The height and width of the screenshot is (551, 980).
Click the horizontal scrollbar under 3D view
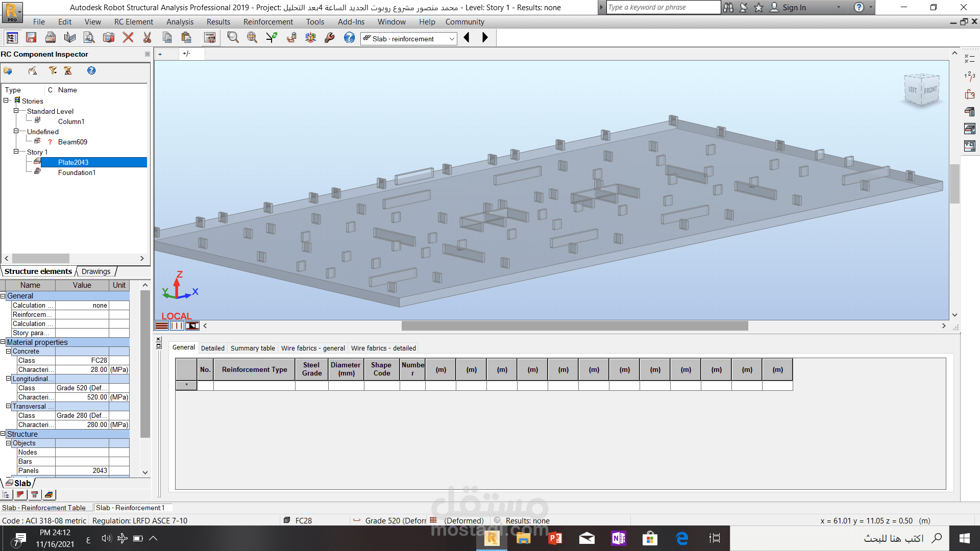click(x=574, y=325)
